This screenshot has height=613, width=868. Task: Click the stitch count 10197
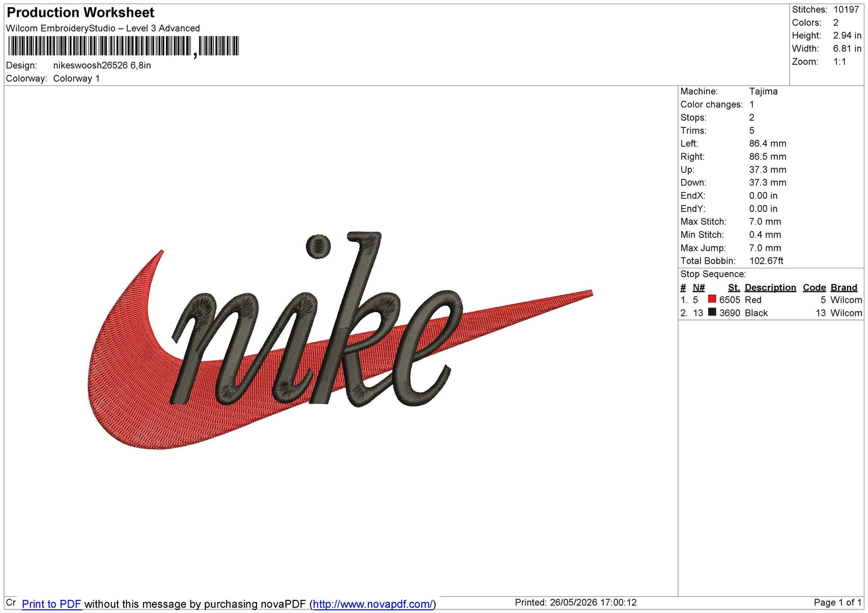[x=846, y=10]
